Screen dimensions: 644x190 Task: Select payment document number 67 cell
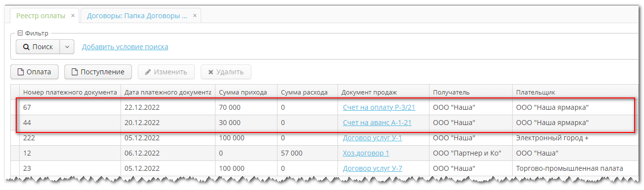pos(70,107)
